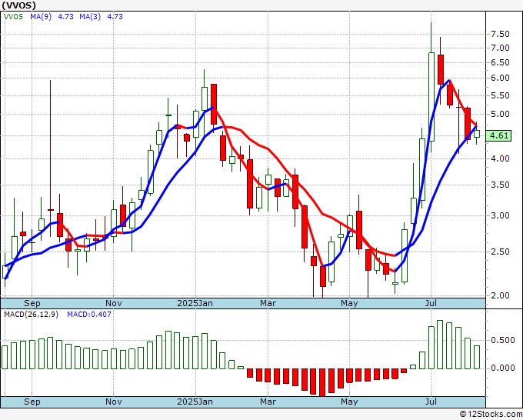Viewport: 523px width, 420px height.
Task: Click Jul on the price chart axis
Action: [431, 303]
